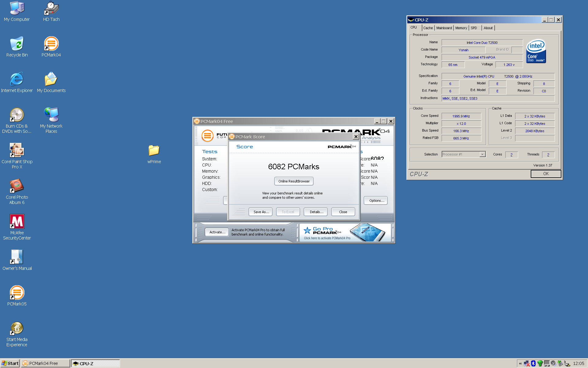
Task: Click the To Excel button
Action: click(288, 212)
